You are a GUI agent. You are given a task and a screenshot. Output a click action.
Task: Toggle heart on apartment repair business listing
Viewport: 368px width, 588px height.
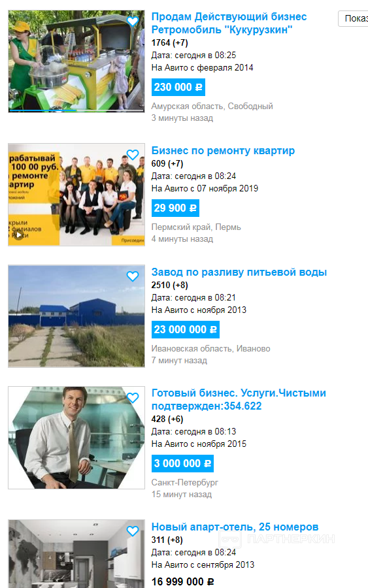[x=133, y=155]
